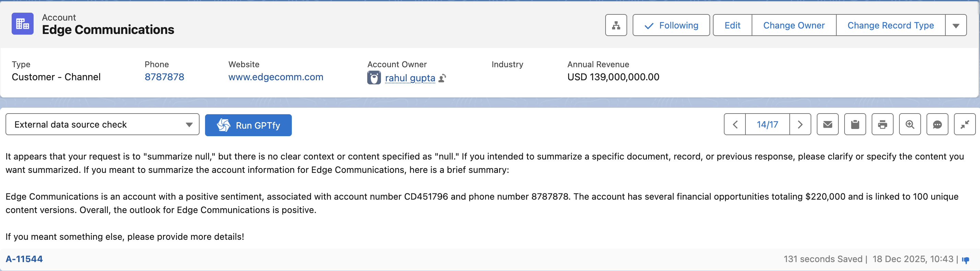
Task: Go to the next response
Action: pos(800,125)
